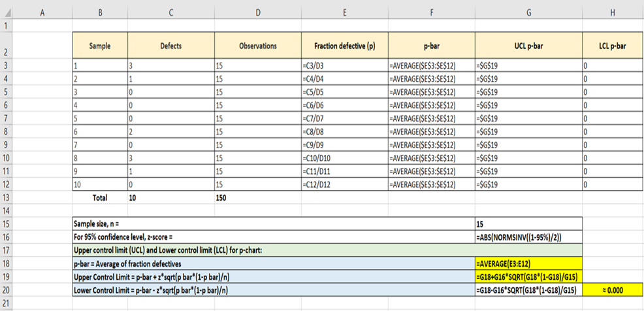
Task: Click row 13 header
Action: coord(7,197)
